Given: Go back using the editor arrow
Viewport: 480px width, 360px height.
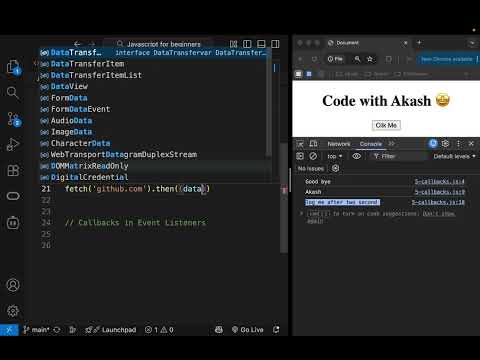Looking at the screenshot, I should click(x=77, y=44).
